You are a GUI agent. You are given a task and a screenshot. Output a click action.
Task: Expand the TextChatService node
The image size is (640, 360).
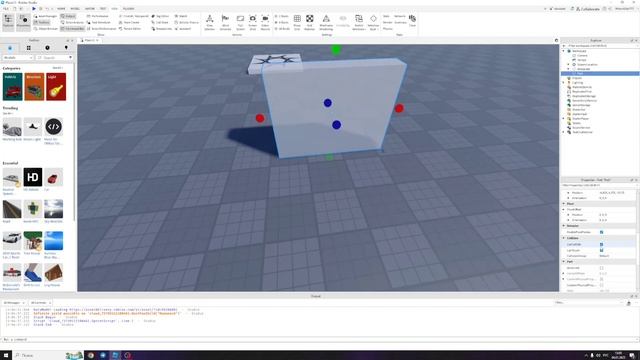[x=564, y=132]
